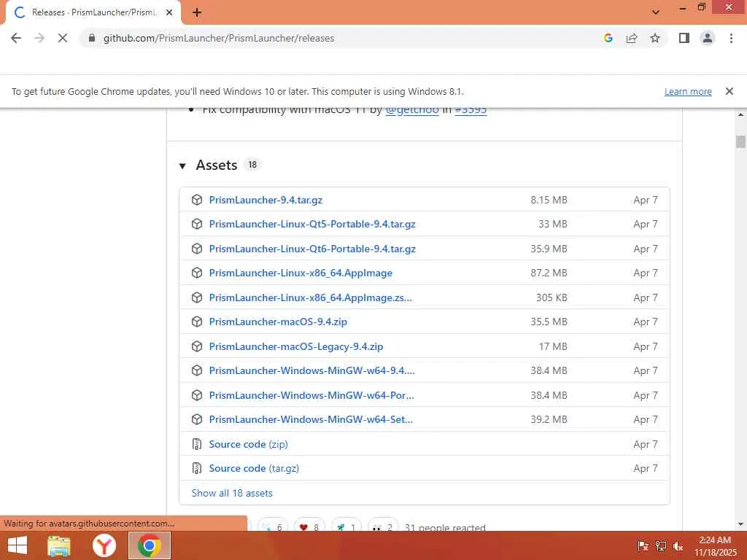Download Windows MinGW-w64-Por... portable file
747x560 pixels.
pos(311,395)
